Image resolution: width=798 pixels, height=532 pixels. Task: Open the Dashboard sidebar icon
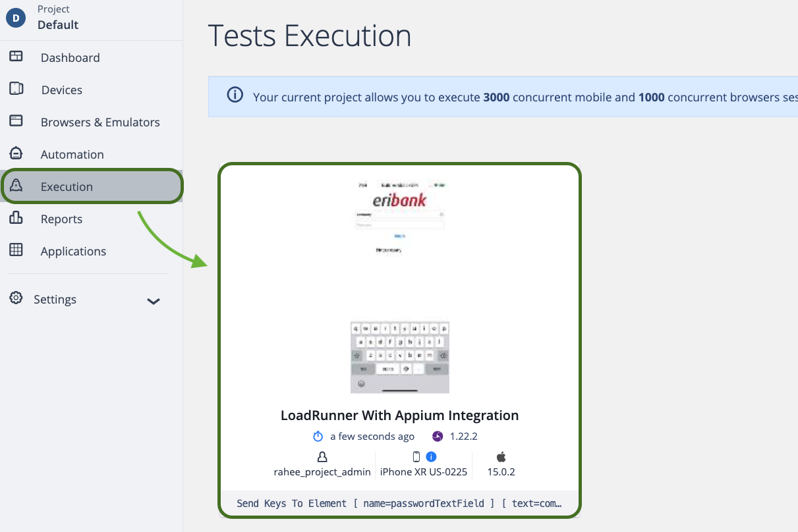16,57
